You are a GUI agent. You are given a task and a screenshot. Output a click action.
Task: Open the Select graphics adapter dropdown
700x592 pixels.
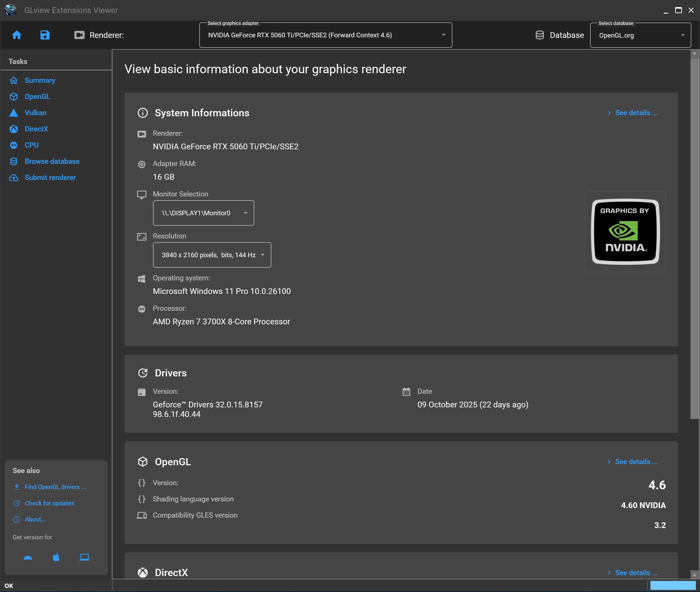pos(443,34)
